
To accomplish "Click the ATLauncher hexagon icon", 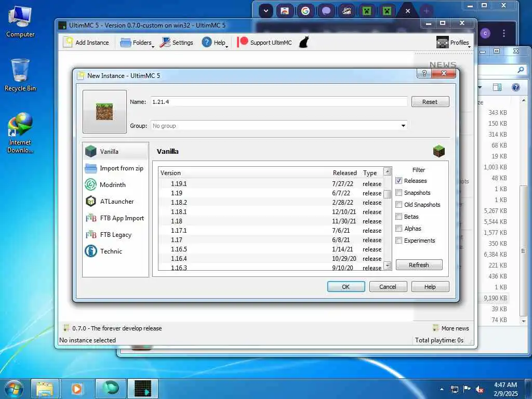I will pos(91,201).
